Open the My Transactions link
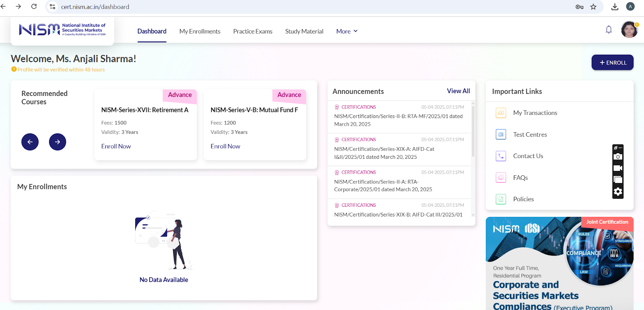Viewport: 644px width, 310px height. pos(535,113)
